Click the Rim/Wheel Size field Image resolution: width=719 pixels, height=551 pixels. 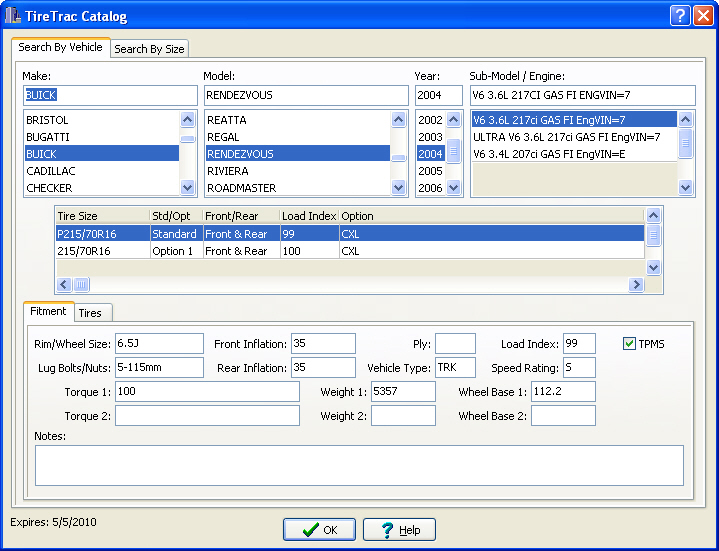pos(159,344)
